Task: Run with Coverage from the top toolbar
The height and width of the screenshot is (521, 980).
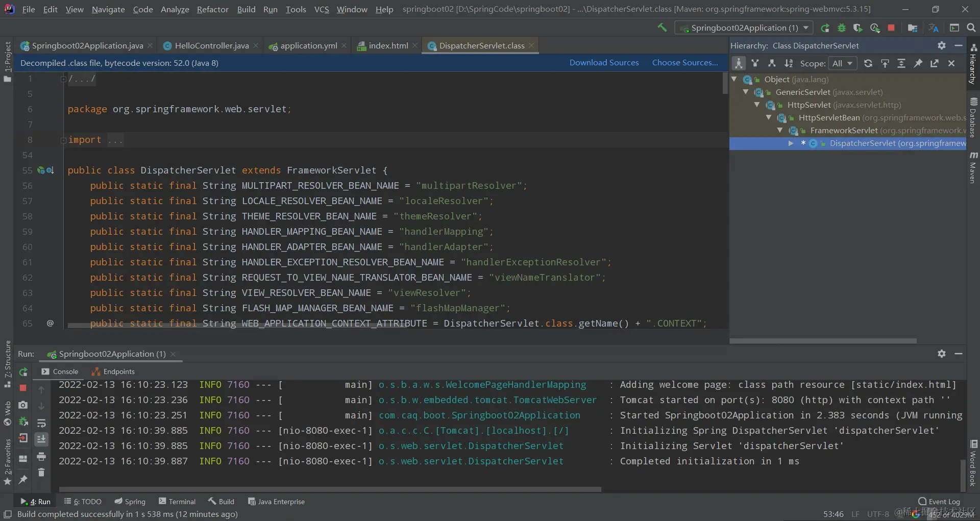Action: click(858, 28)
